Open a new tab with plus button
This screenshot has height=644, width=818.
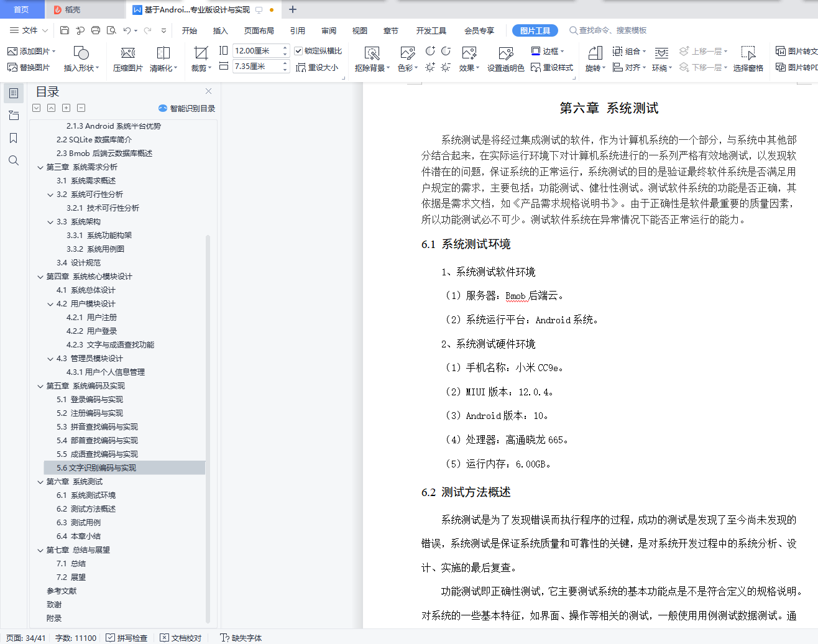pyautogui.click(x=293, y=9)
